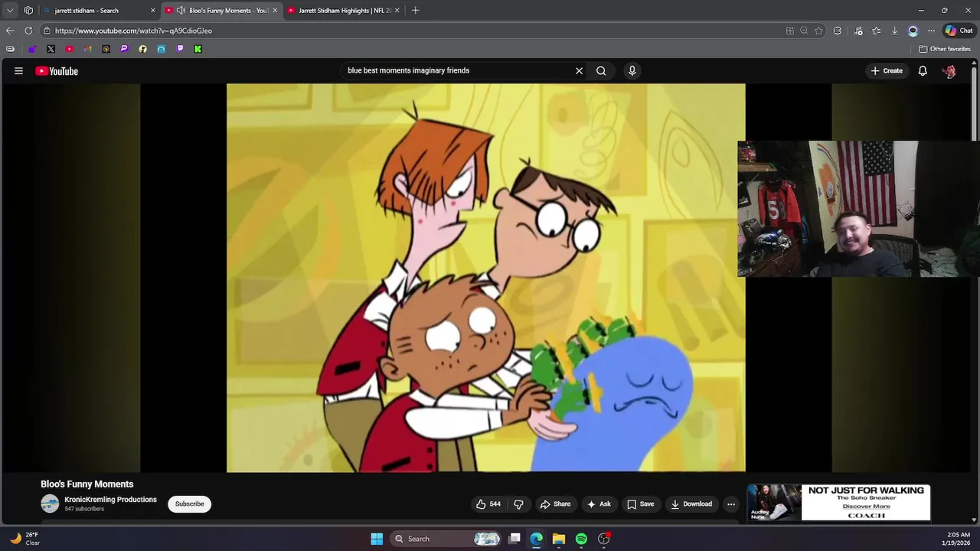Screen dimensions: 980x551
Task: Open Spotify from the taskbar
Action: coord(581,539)
